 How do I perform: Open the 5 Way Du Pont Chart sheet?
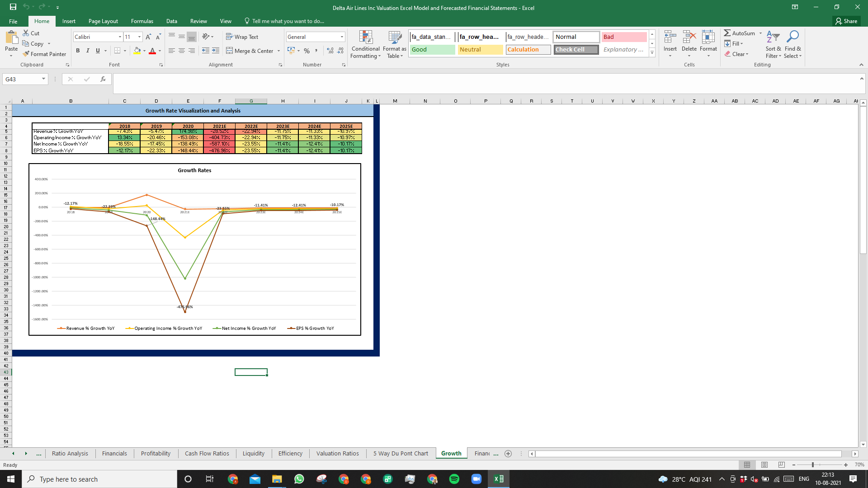click(401, 454)
